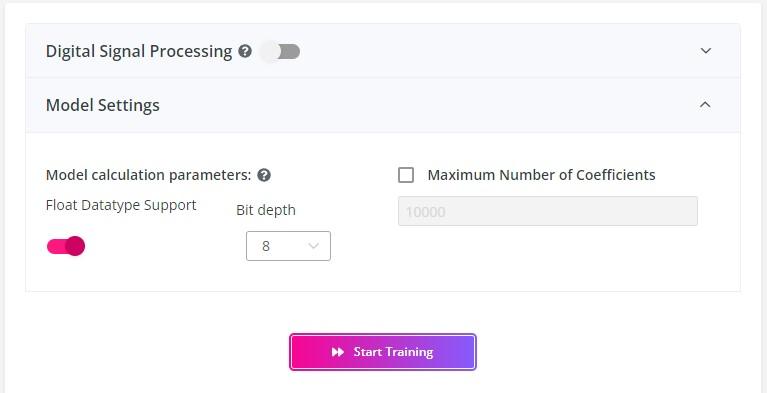
Task: Click the pink knob of Float Datatype switch
Action: pos(75,246)
